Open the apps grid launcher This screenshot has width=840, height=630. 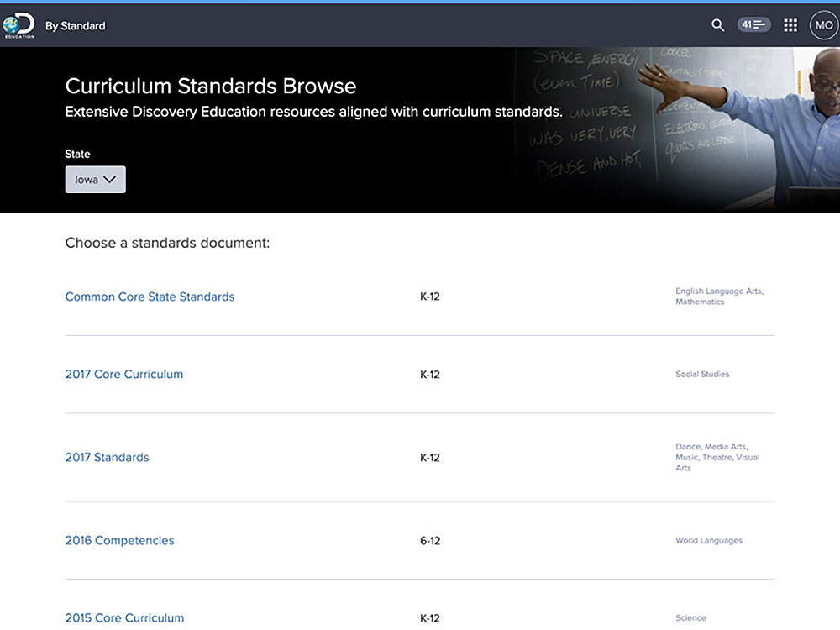(790, 25)
